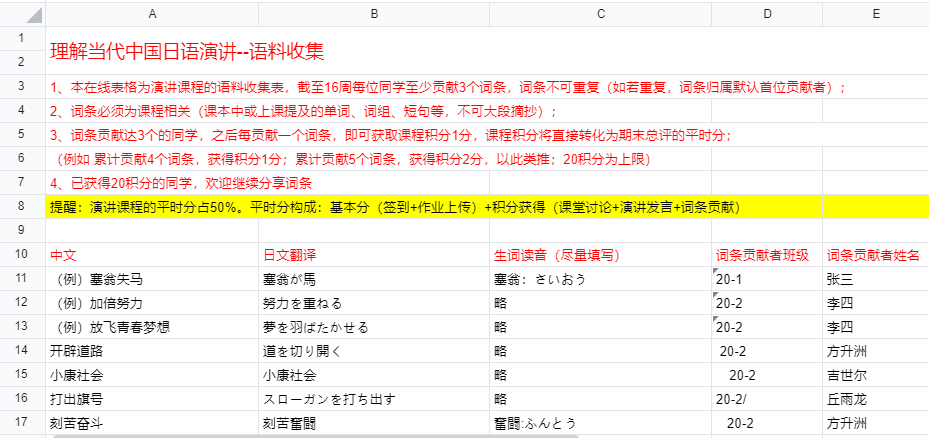Viewport: 929px width, 438px height.
Task: Select row 10 header
Action: (x=21, y=255)
